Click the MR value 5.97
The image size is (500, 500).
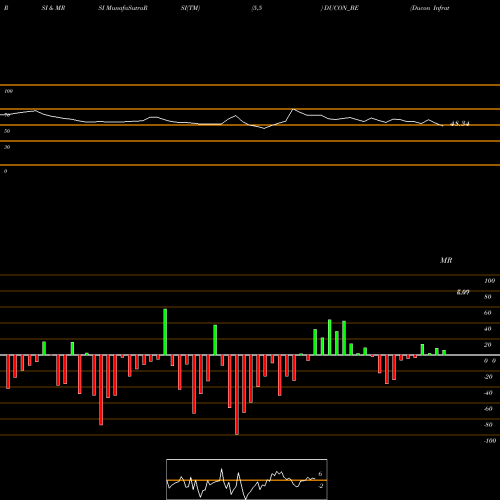(x=463, y=292)
